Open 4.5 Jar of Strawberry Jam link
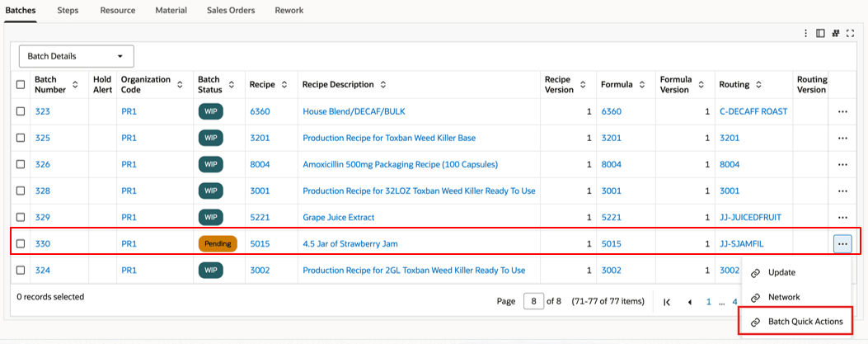The height and width of the screenshot is (344, 868). pos(350,243)
